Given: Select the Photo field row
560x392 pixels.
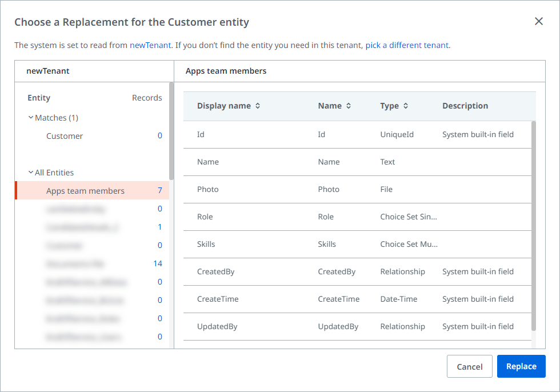Looking at the screenshot, I should tap(357, 189).
